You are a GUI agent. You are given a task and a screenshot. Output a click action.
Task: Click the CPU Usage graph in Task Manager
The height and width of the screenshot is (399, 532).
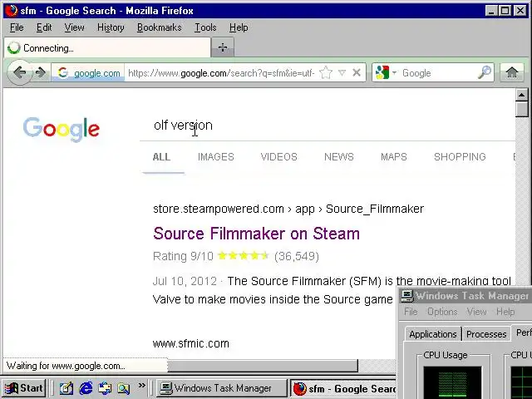tap(452, 382)
